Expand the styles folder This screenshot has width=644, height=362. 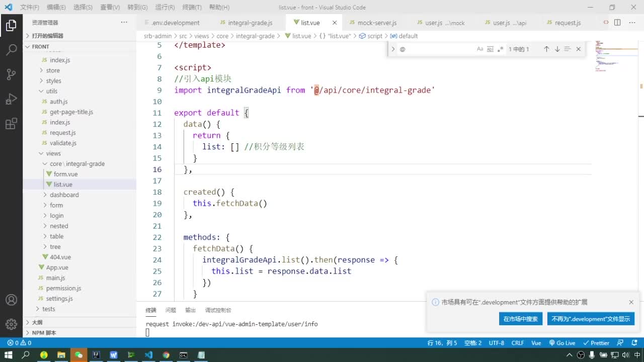click(79, 80)
